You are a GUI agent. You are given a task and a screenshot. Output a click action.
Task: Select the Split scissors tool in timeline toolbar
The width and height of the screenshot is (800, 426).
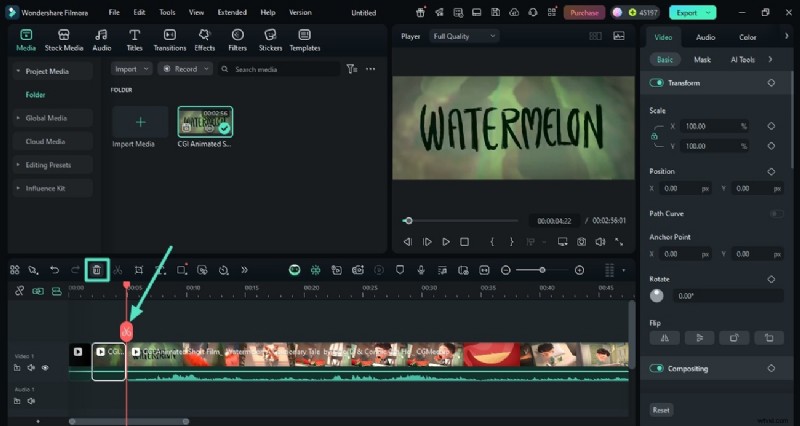pyautogui.click(x=118, y=270)
